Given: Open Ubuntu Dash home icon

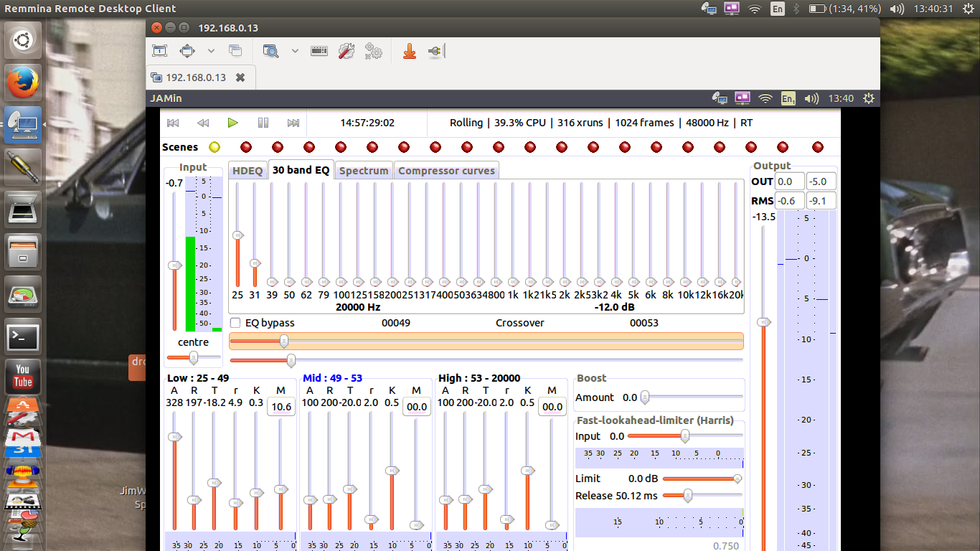Looking at the screenshot, I should [23, 41].
